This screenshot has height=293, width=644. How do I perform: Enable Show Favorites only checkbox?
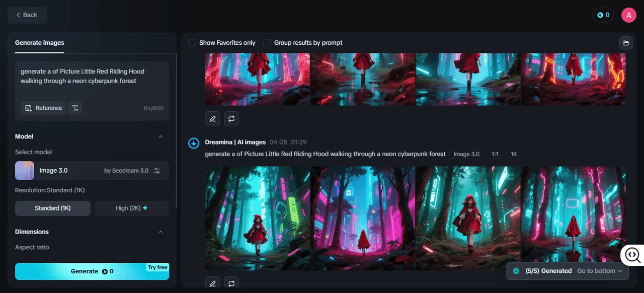click(192, 43)
